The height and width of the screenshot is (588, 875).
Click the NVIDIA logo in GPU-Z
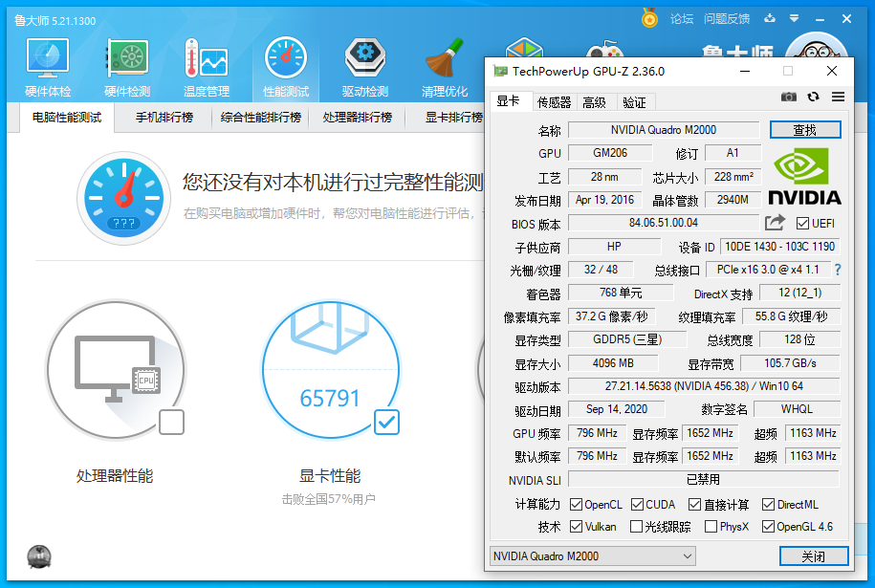[804, 176]
